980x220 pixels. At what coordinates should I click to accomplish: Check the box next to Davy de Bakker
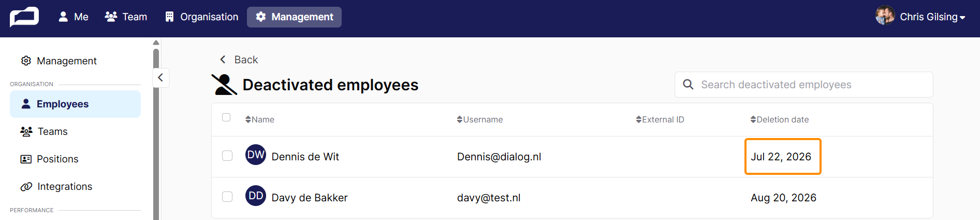point(227,197)
